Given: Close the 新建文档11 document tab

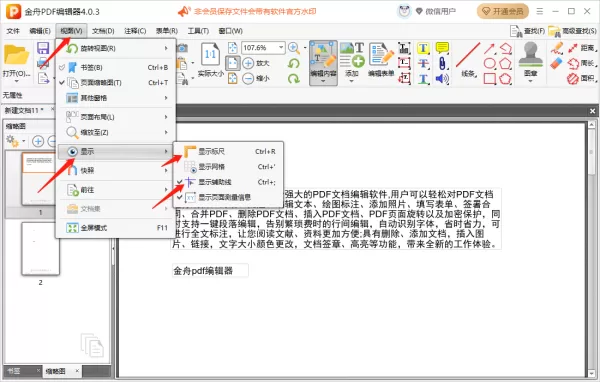Looking at the screenshot, I should 52,110.
